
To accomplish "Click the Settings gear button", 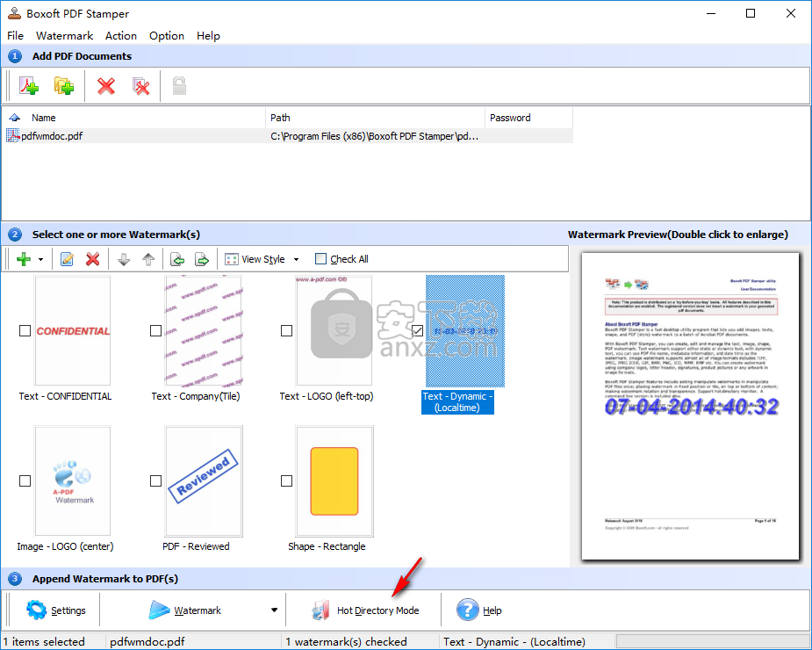I will (56, 610).
